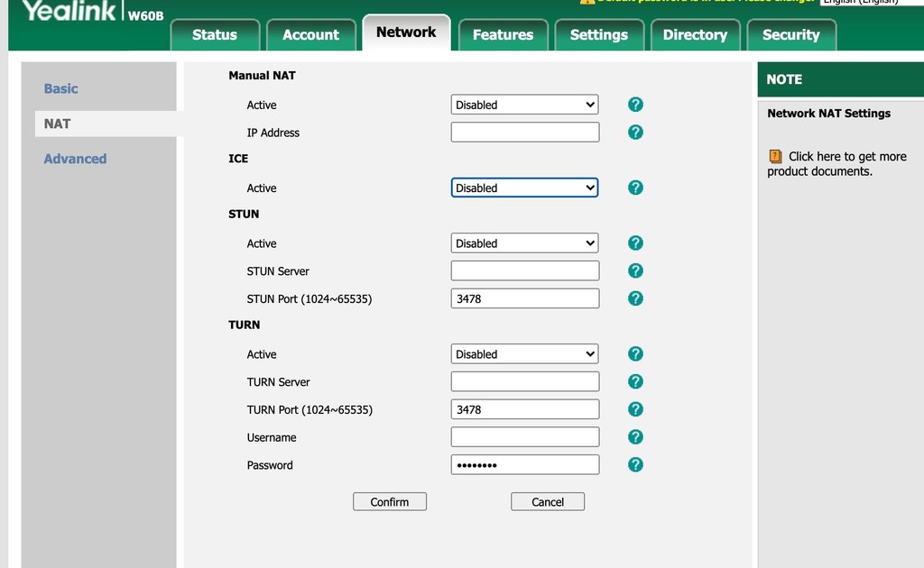Select Advanced in the left sidebar
Screen dimensions: 924x568
click(x=76, y=159)
